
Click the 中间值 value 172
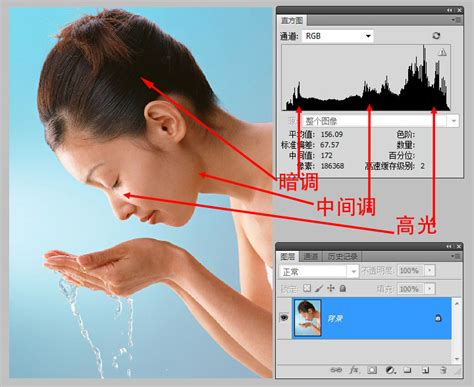pyautogui.click(x=326, y=155)
